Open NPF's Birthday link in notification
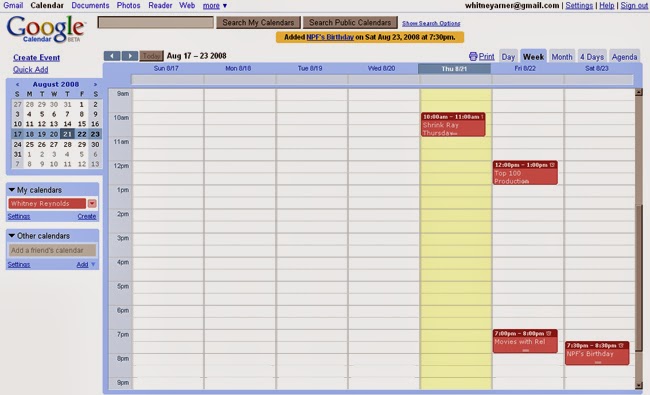 pos(330,37)
